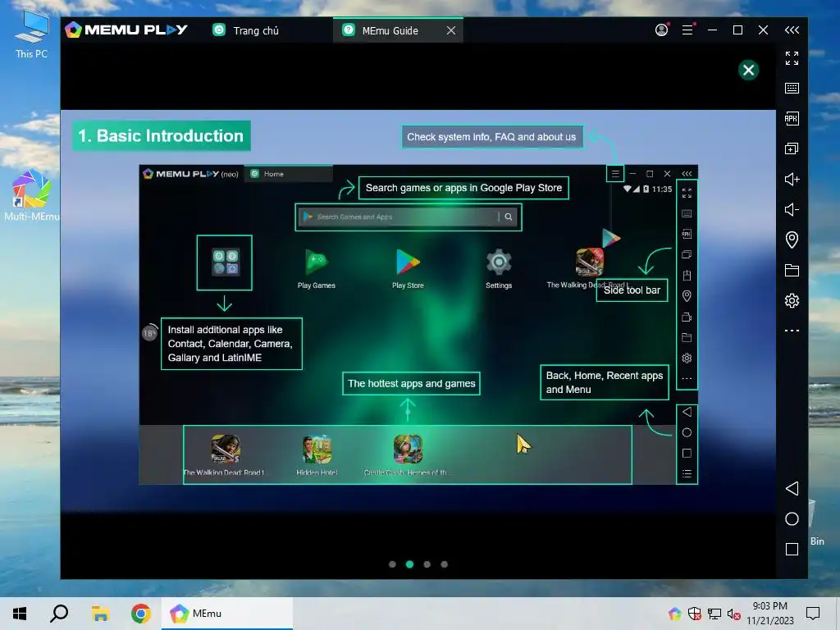Viewport: 840px width, 630px height.
Task: Open Windows taskbar search
Action: pos(59,614)
